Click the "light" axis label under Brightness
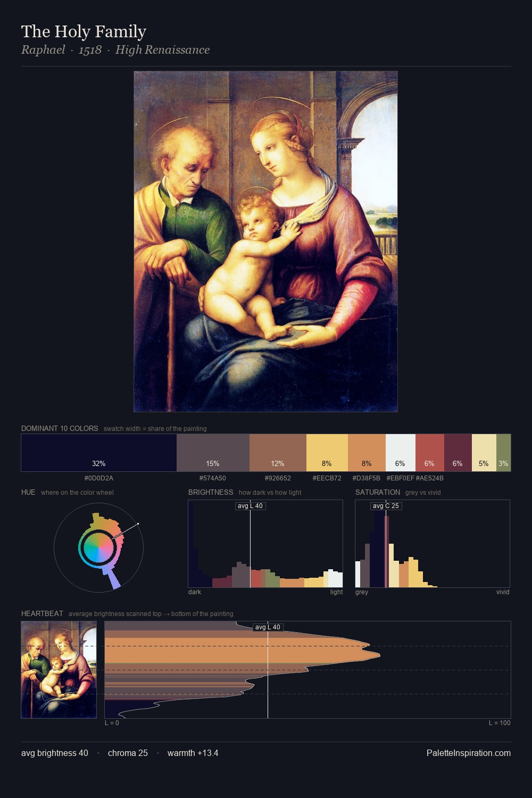Screen dimensions: 532x798 tap(336, 592)
